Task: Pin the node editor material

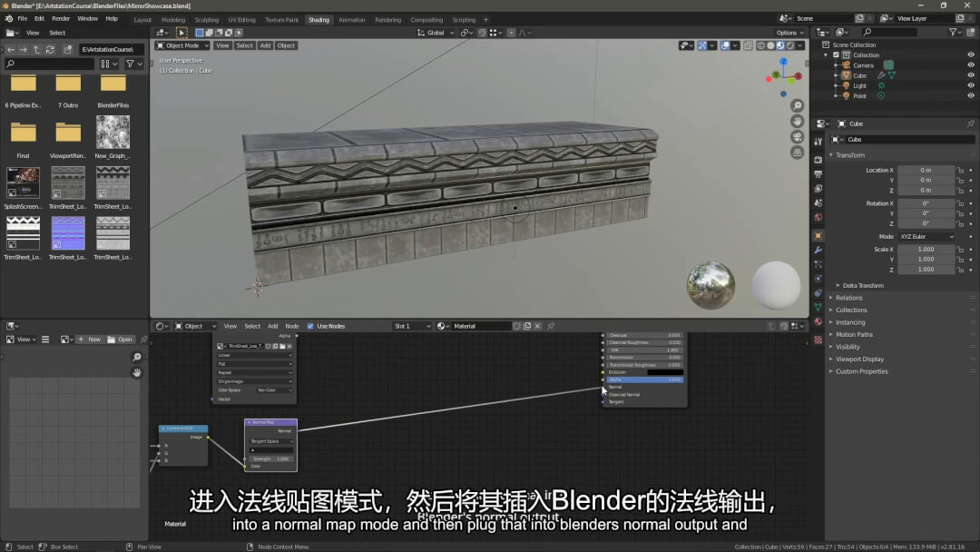Action: [x=551, y=326]
